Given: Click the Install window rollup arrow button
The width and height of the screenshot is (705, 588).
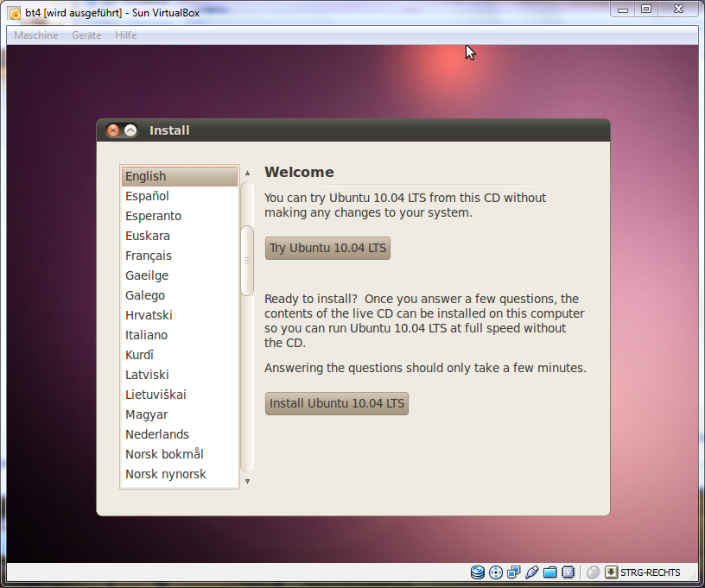Looking at the screenshot, I should tap(130, 130).
